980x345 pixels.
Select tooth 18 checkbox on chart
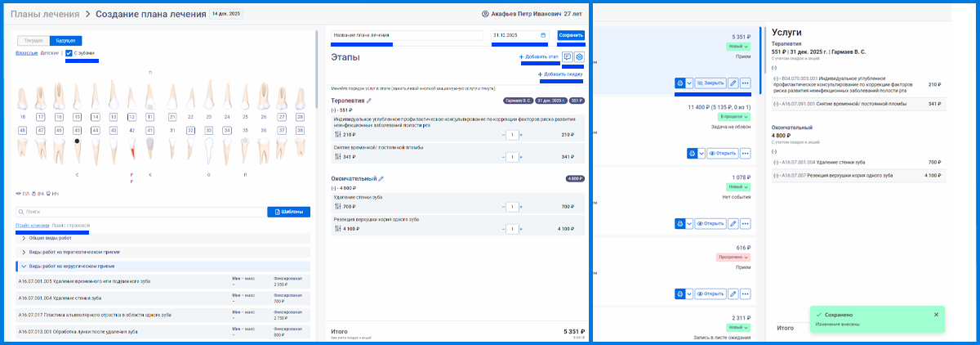21,117
